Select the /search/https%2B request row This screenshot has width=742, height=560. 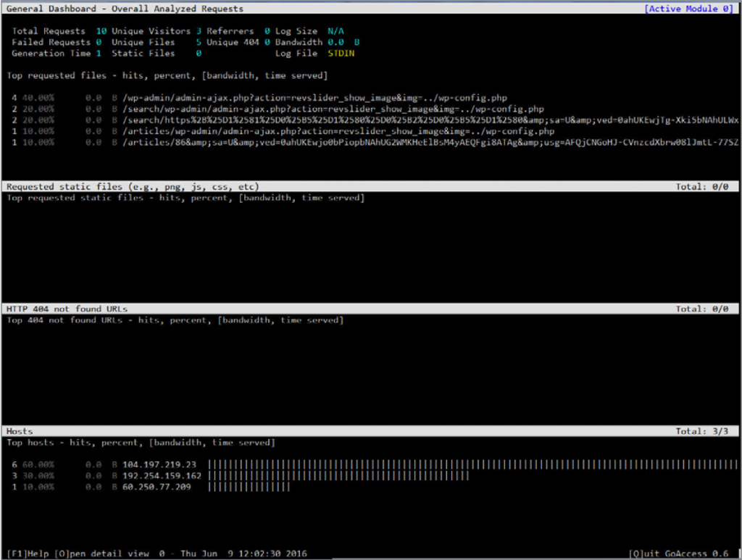pos(375,120)
